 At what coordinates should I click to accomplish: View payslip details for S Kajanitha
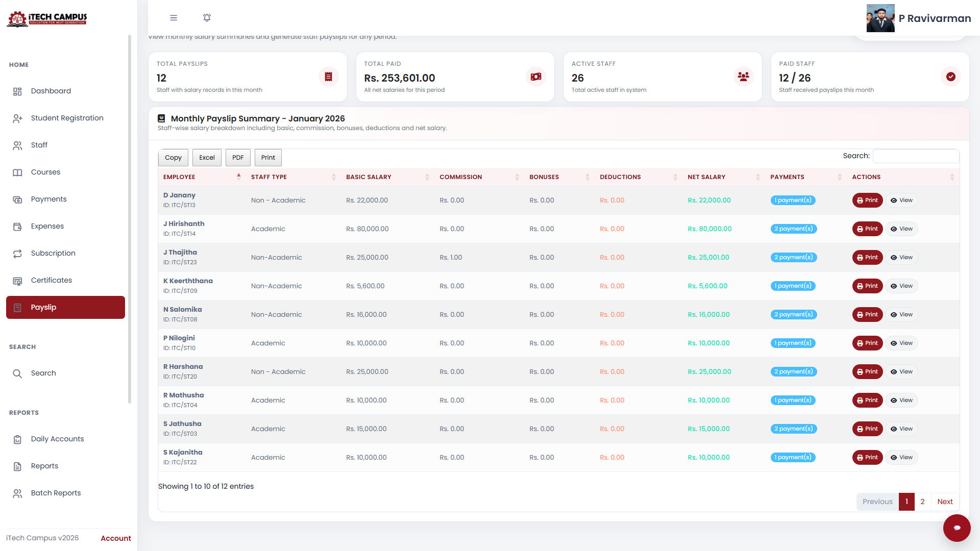click(901, 458)
